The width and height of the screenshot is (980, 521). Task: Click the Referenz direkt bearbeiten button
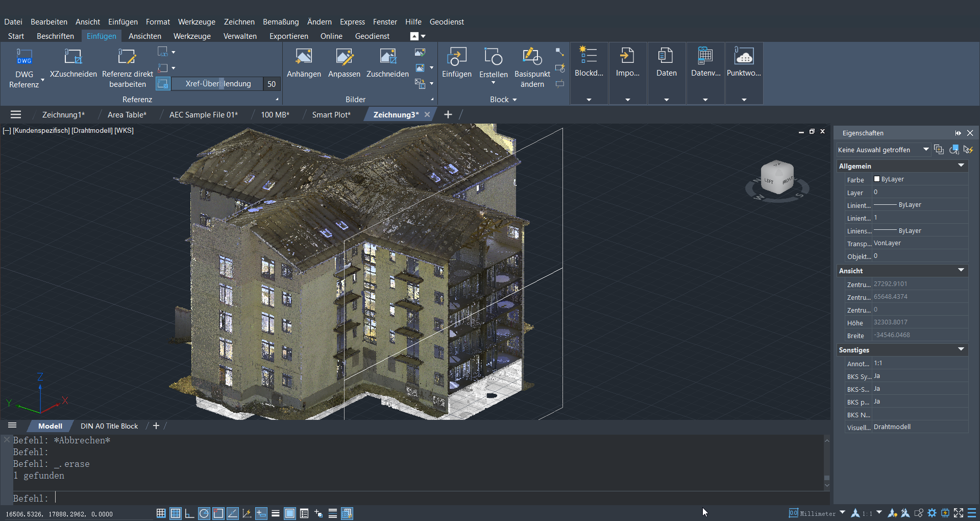127,57
